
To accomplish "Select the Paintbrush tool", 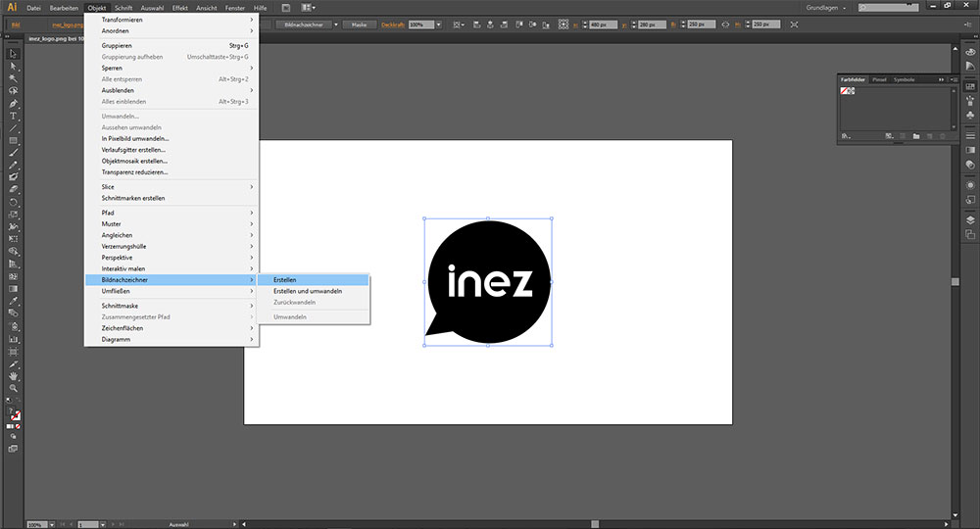I will [13, 153].
